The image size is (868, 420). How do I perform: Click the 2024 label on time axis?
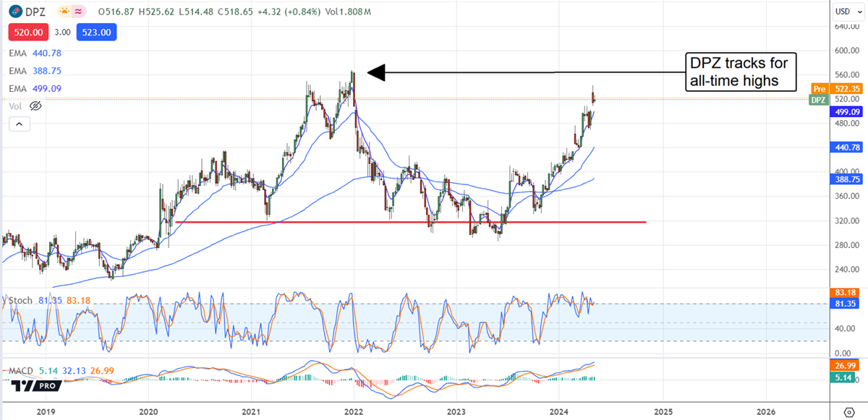tap(560, 411)
